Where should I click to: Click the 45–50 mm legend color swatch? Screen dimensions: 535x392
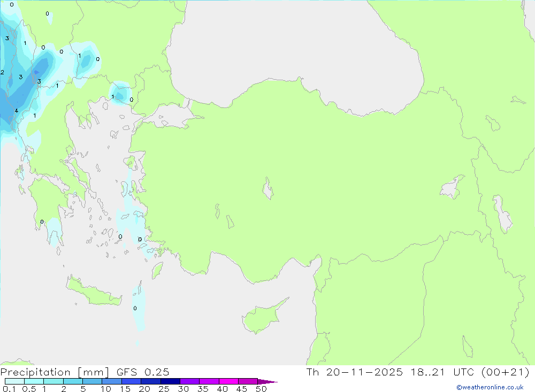pos(248,381)
